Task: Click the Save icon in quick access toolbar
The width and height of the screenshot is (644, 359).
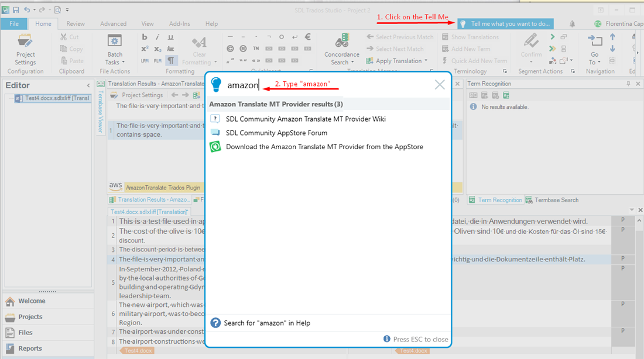Action: pos(16,10)
